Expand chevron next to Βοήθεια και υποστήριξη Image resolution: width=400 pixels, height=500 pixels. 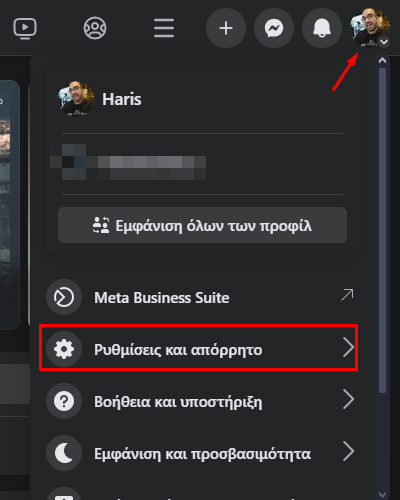coord(349,400)
